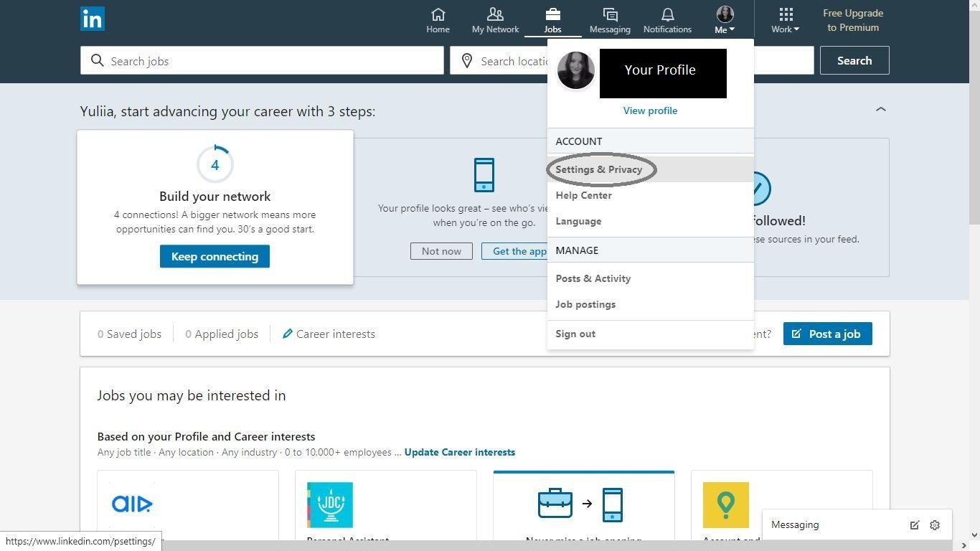Click the Search button
The image size is (980, 551).
click(x=854, y=60)
